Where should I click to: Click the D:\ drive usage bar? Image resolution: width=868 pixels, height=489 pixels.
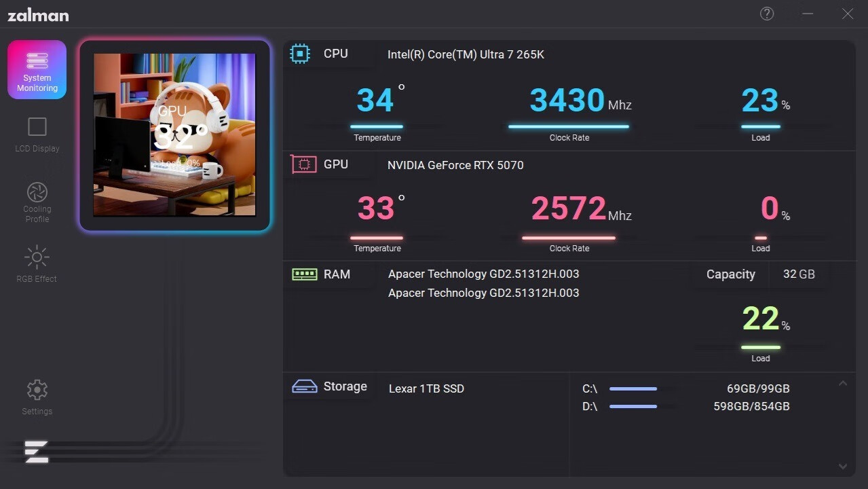point(633,407)
